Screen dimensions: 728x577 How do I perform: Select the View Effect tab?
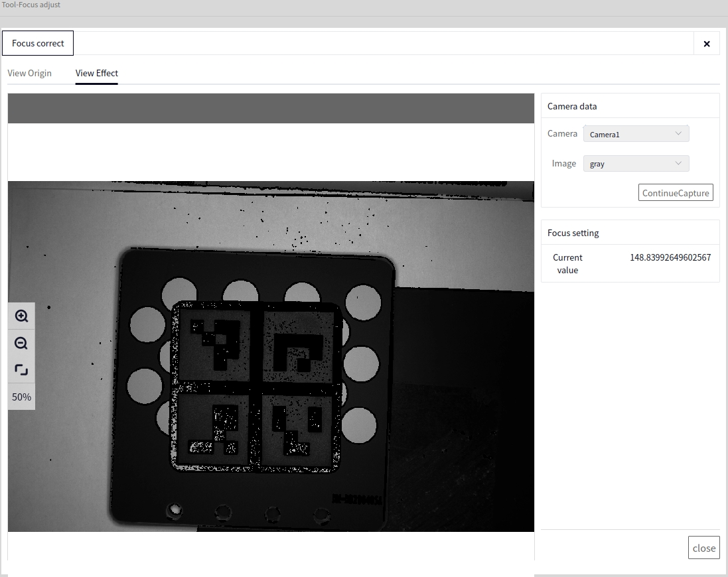(97, 73)
